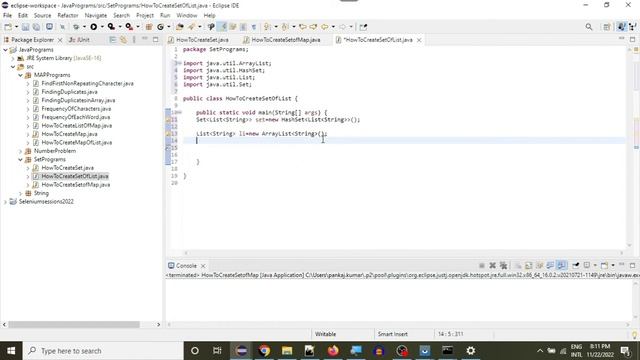
Task: Expand the JRE System Library node
Action: point(13,58)
